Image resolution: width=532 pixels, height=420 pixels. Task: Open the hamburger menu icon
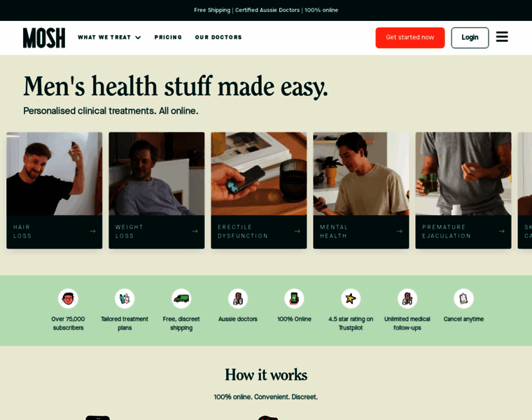click(x=502, y=37)
